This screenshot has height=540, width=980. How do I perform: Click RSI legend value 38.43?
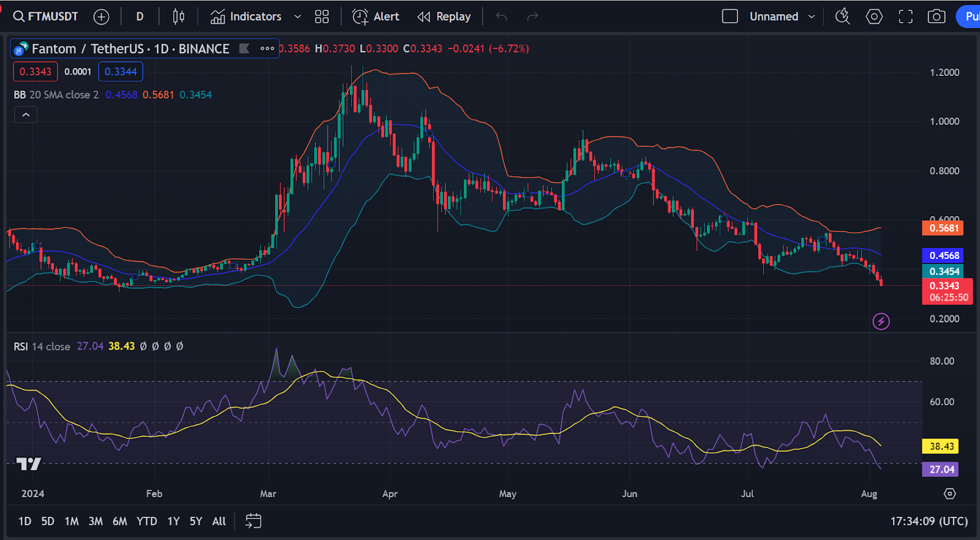[121, 347]
